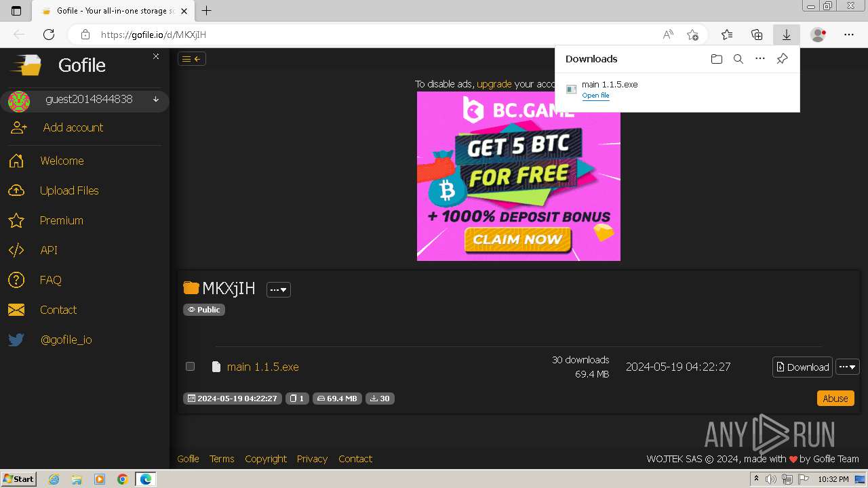This screenshot has width=868, height=488.
Task: Open Downloads folder icon in panel
Action: click(x=717, y=59)
